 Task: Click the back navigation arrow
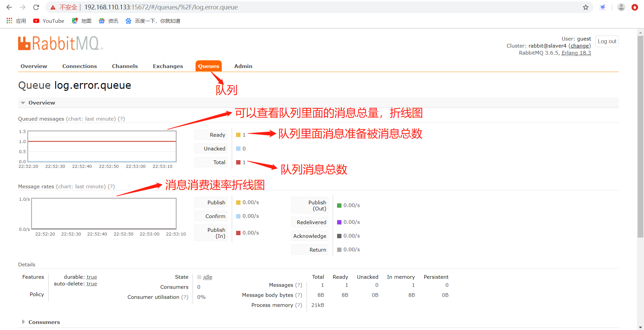pos(9,7)
